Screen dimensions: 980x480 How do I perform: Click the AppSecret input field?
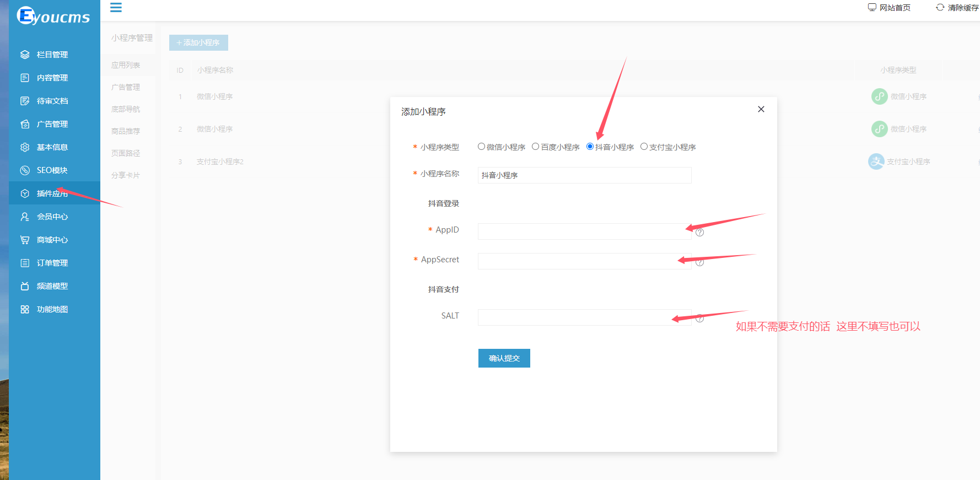coord(585,261)
